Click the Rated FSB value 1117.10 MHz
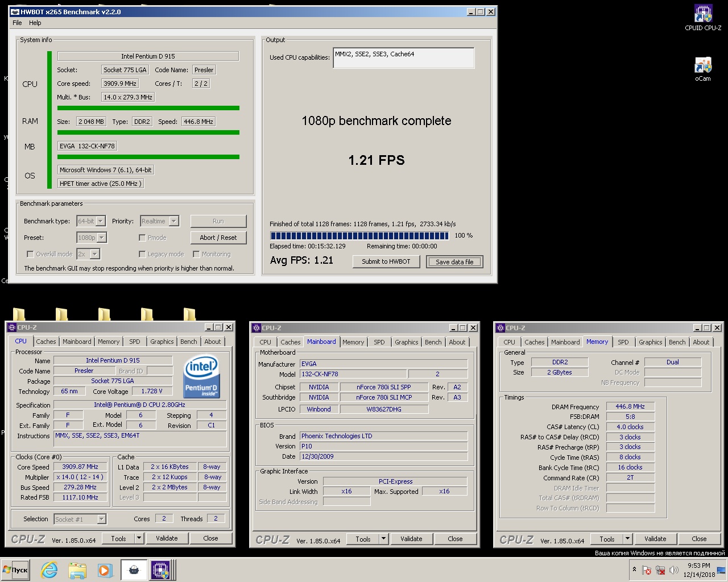The width and height of the screenshot is (728, 582). (81, 497)
